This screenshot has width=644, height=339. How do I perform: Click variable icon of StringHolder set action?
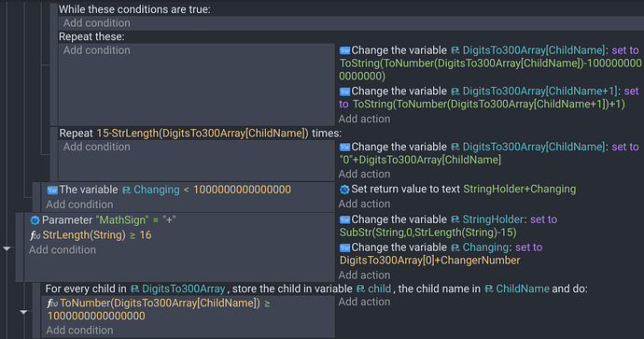pos(344,219)
